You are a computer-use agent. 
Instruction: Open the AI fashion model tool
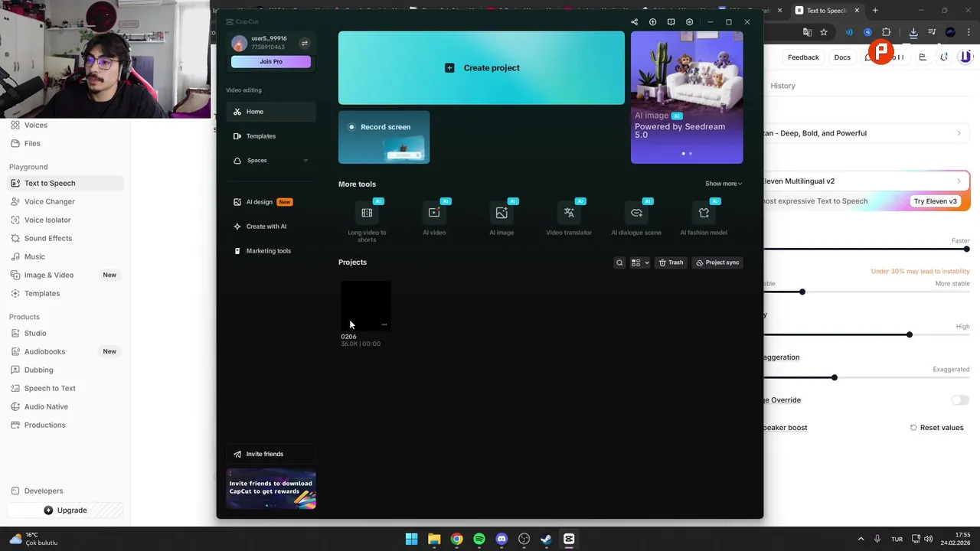click(704, 219)
